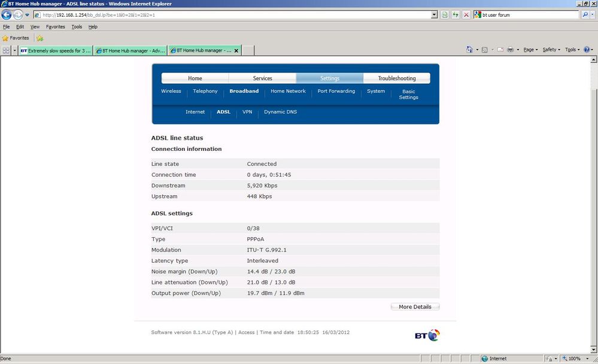Screen dimensions: 598x364
Task: Click the Modulation value 'ITU-T G.992.1'
Action: [x=266, y=250]
